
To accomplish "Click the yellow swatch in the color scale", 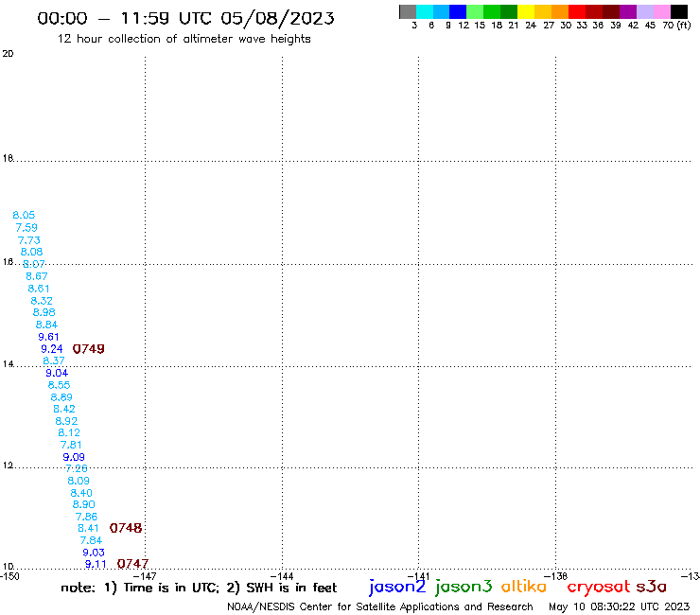I will 526,11.
